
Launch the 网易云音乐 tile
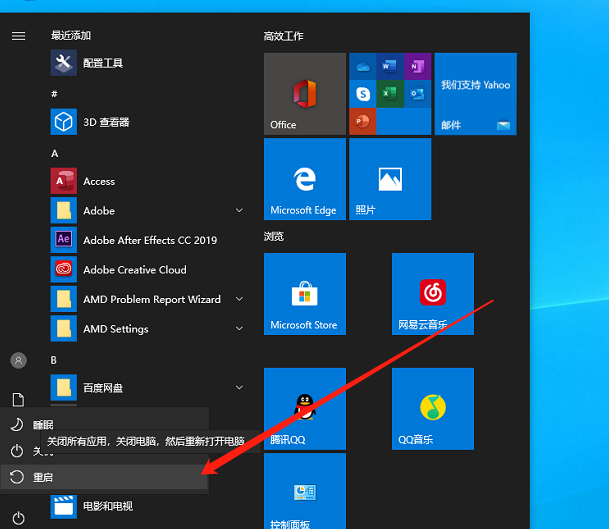click(433, 294)
